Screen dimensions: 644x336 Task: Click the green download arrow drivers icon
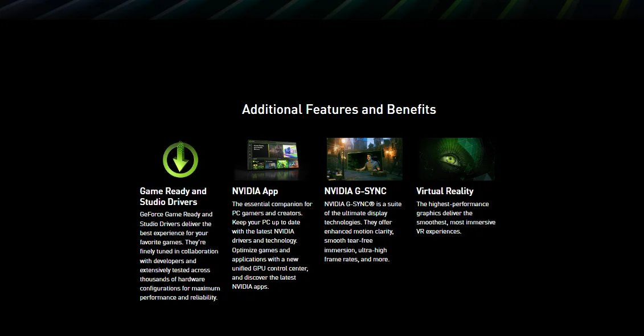click(x=180, y=159)
